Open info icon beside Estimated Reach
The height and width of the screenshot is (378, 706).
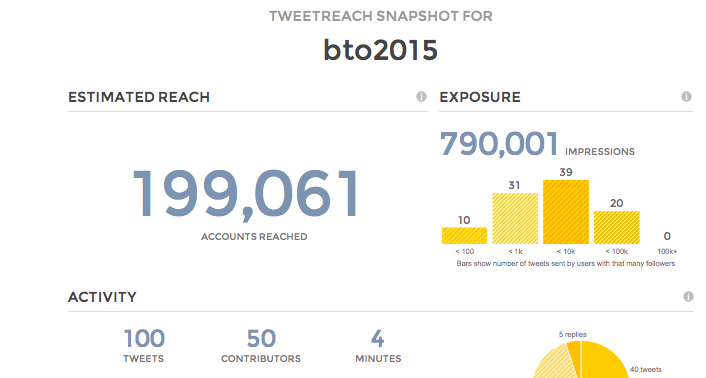pos(421,96)
